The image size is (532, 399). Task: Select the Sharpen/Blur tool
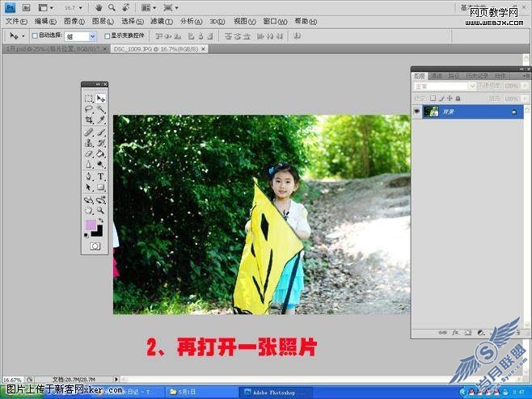[x=89, y=165]
